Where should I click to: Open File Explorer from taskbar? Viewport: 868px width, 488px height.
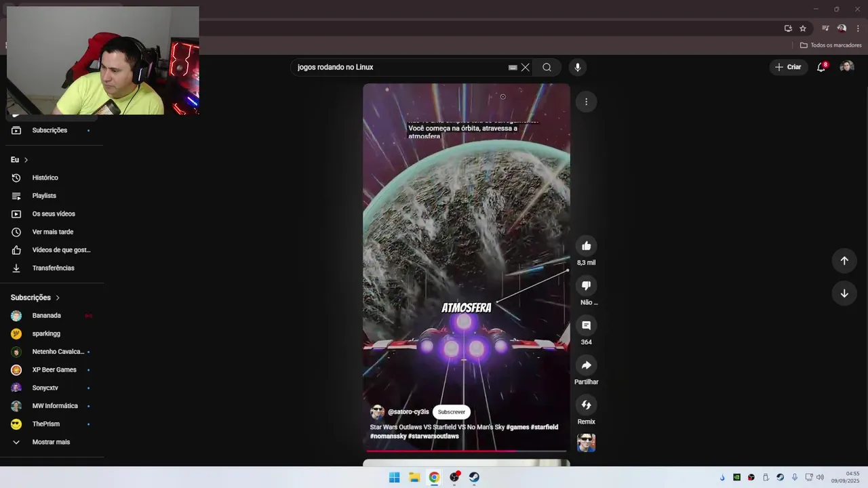click(x=414, y=477)
